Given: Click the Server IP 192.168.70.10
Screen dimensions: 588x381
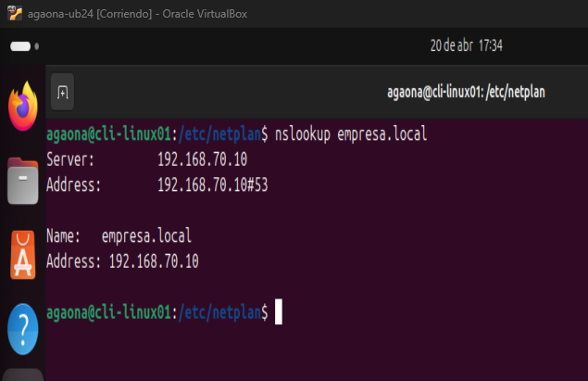Looking at the screenshot, I should [x=202, y=159].
